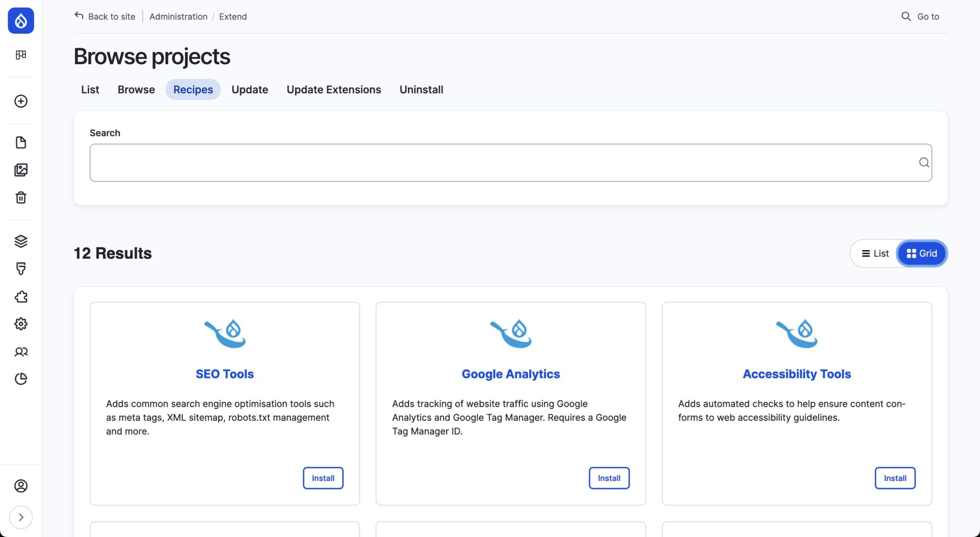Screen dimensions: 980x537
Task: Expand the sidebar with the chevron button
Action: pos(21,517)
